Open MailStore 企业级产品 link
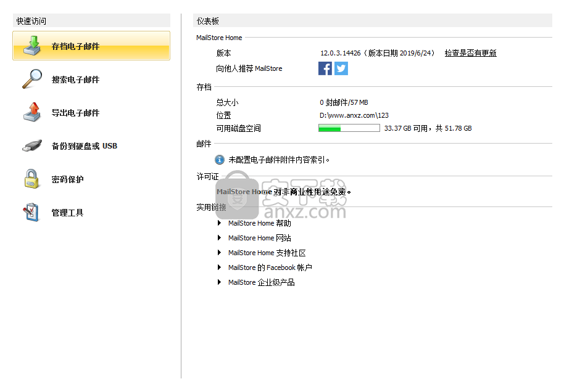This screenshot has width=564, height=392. [x=262, y=282]
